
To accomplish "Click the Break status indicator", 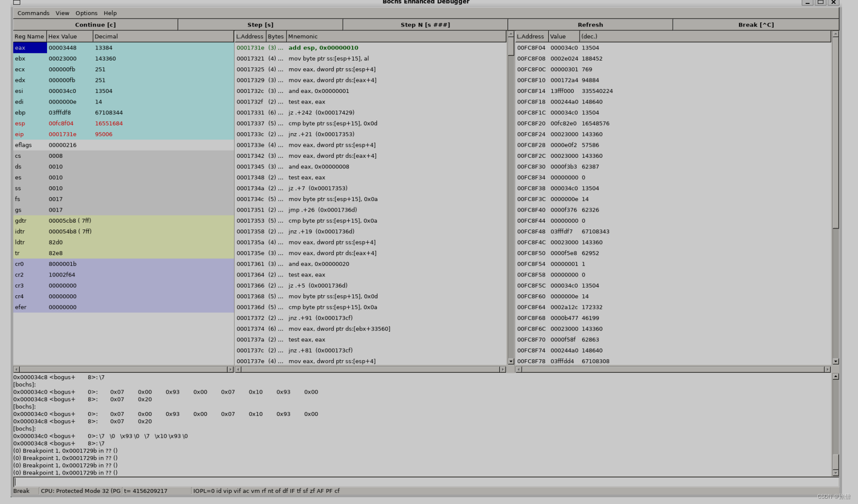I will (x=21, y=491).
